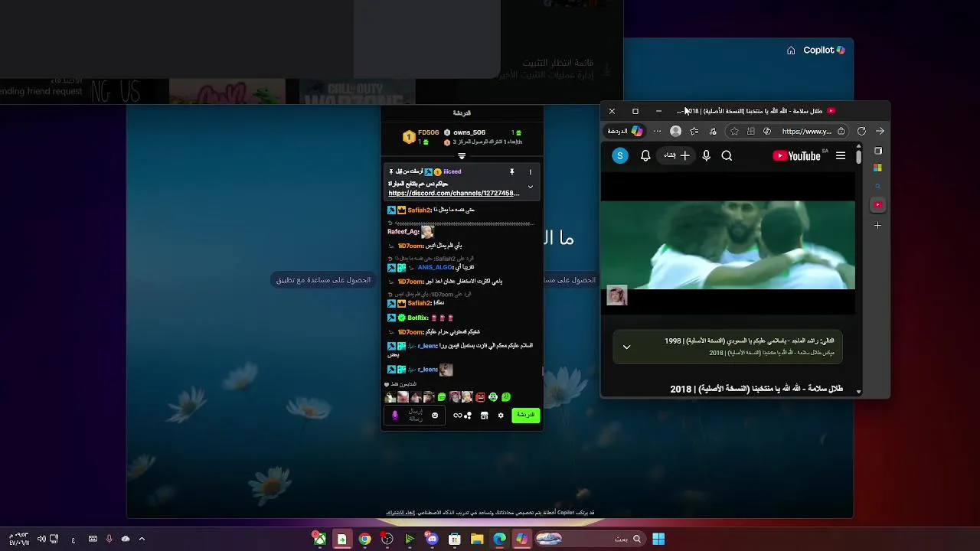Select YouTube tab in Edge vertical sidebar
Image resolution: width=980 pixels, height=551 pixels.
click(878, 205)
